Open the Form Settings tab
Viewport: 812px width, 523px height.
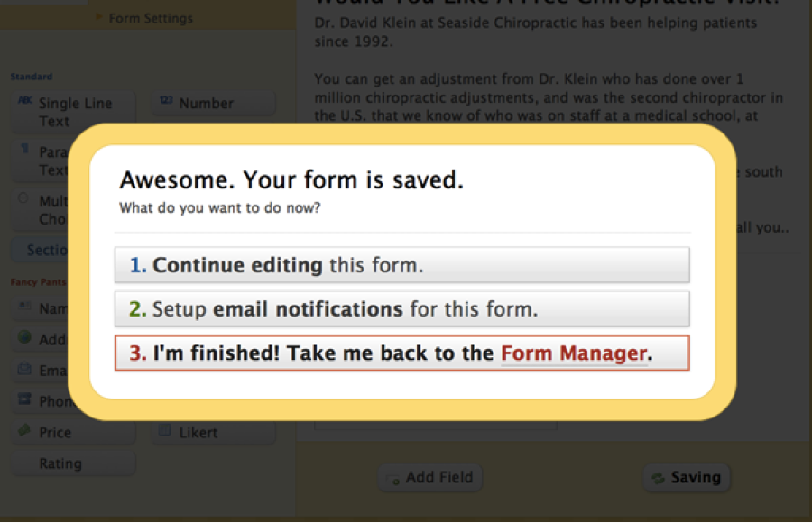click(150, 18)
